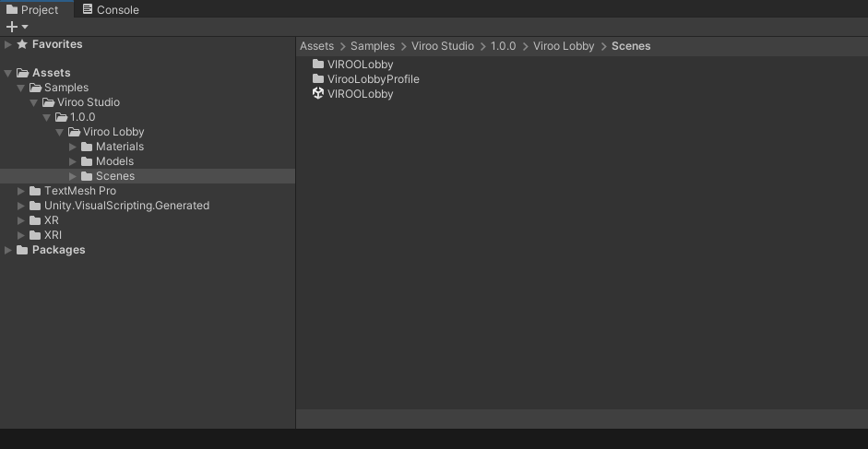Expand the XRI folder arrow
Screen dimensions: 868x449
(x=20, y=235)
